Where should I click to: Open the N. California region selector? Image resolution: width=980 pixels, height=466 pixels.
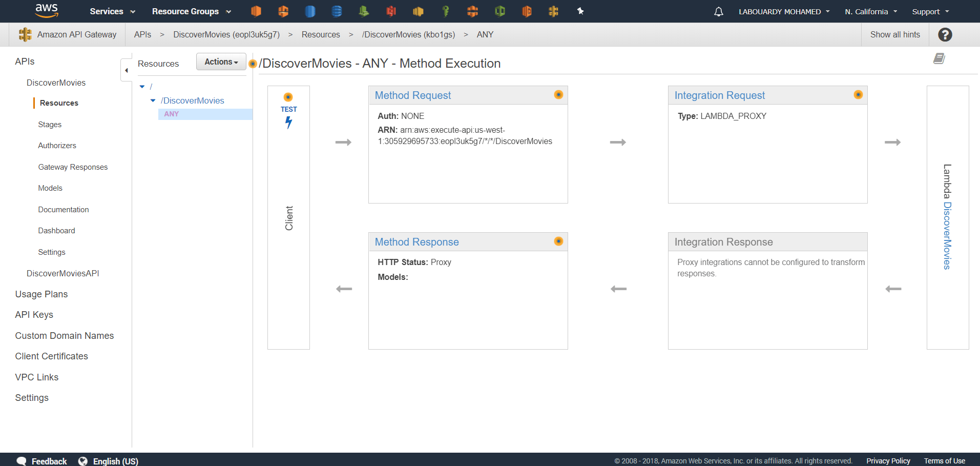coord(871,11)
